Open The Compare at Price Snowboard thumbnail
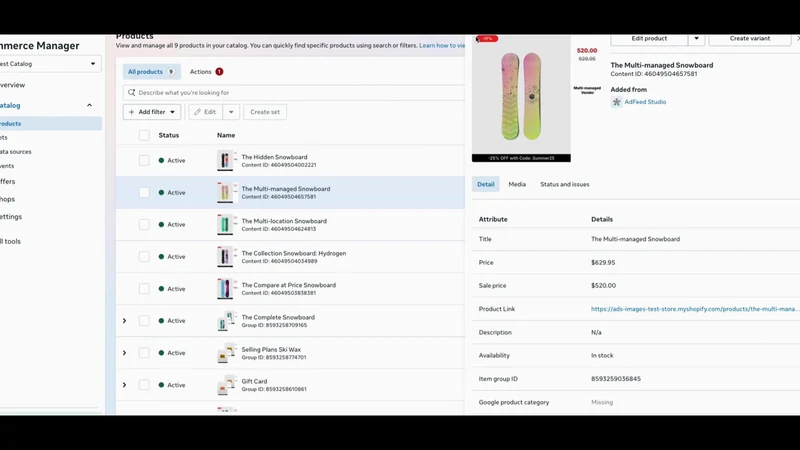Image resolution: width=800 pixels, height=450 pixels. (x=225, y=289)
